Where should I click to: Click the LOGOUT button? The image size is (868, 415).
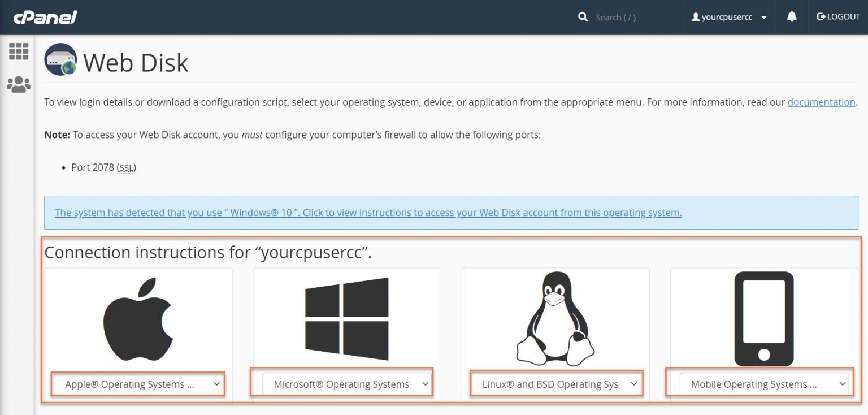pos(838,16)
